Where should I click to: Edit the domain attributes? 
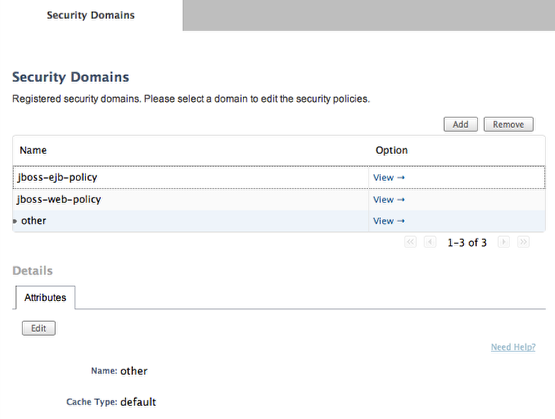pyautogui.click(x=39, y=328)
